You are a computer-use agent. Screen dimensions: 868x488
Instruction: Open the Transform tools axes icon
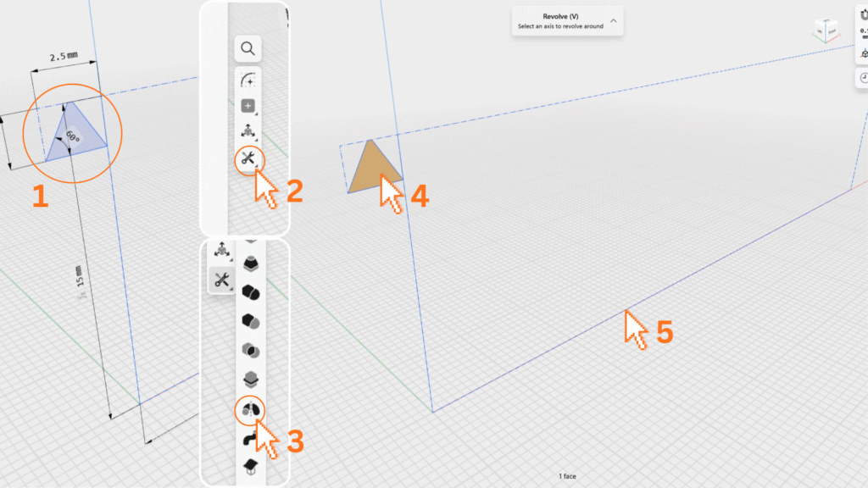[x=248, y=131]
